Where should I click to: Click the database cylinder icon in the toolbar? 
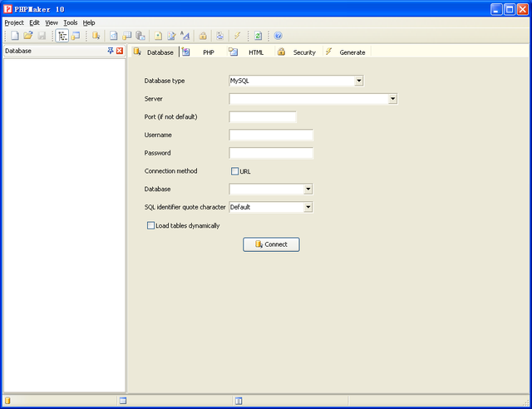pyautogui.click(x=96, y=36)
